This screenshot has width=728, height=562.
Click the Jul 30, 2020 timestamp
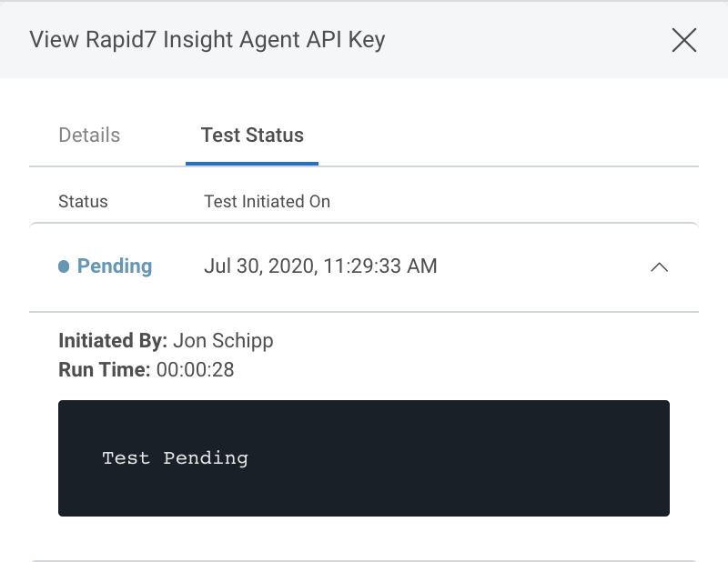click(320, 266)
